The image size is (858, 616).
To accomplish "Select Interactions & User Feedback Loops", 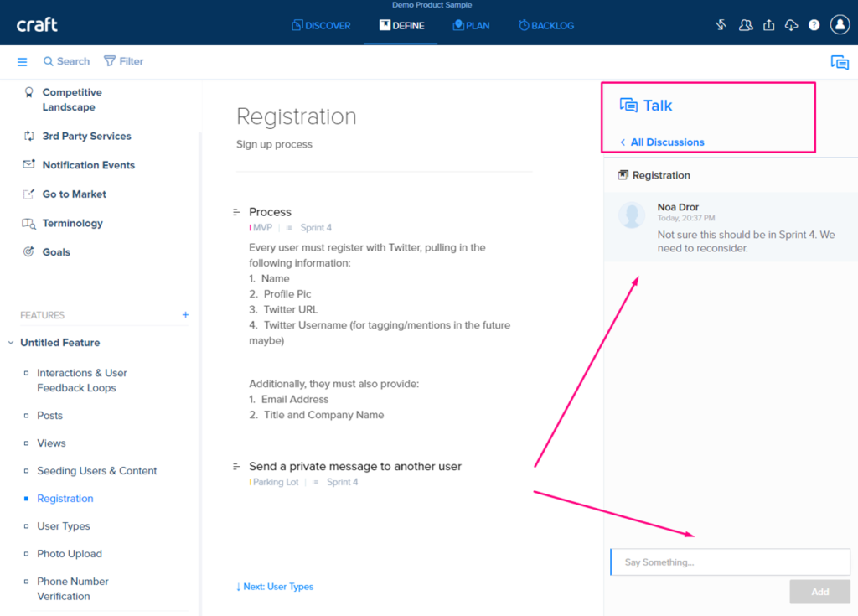I will tap(82, 380).
